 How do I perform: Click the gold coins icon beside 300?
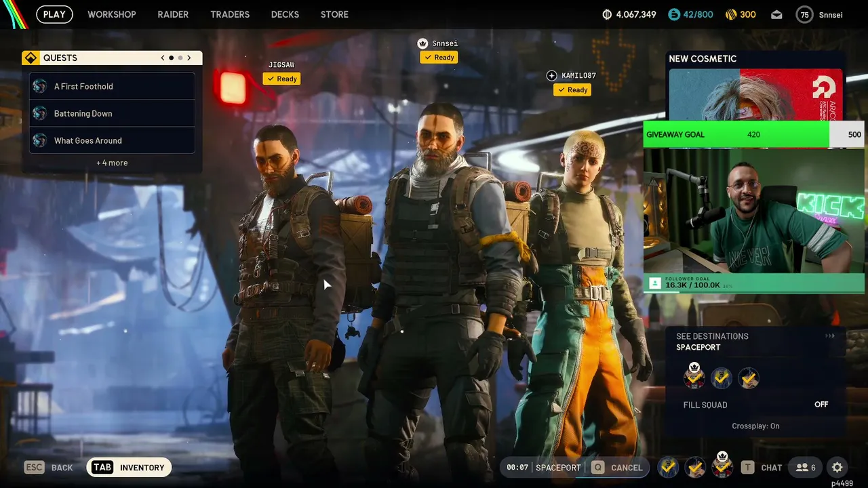pyautogui.click(x=730, y=14)
